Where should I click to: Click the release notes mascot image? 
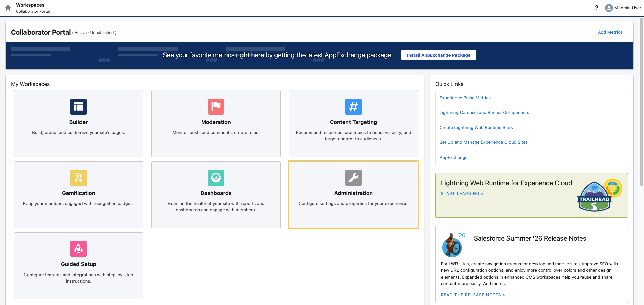453,245
